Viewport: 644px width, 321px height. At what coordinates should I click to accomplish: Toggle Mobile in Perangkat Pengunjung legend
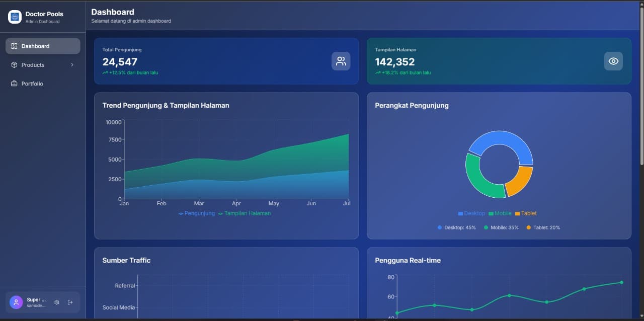[500, 213]
